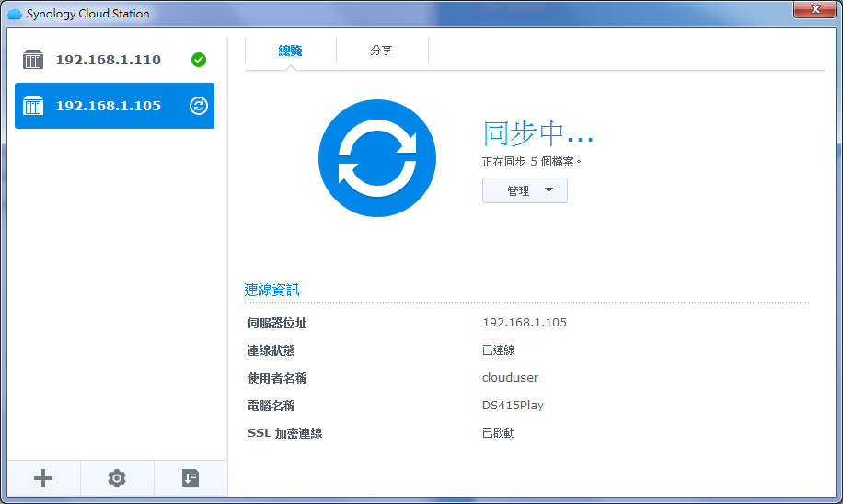Click the 已連線 connection status value
Viewport: 843px width, 504px height.
[499, 350]
